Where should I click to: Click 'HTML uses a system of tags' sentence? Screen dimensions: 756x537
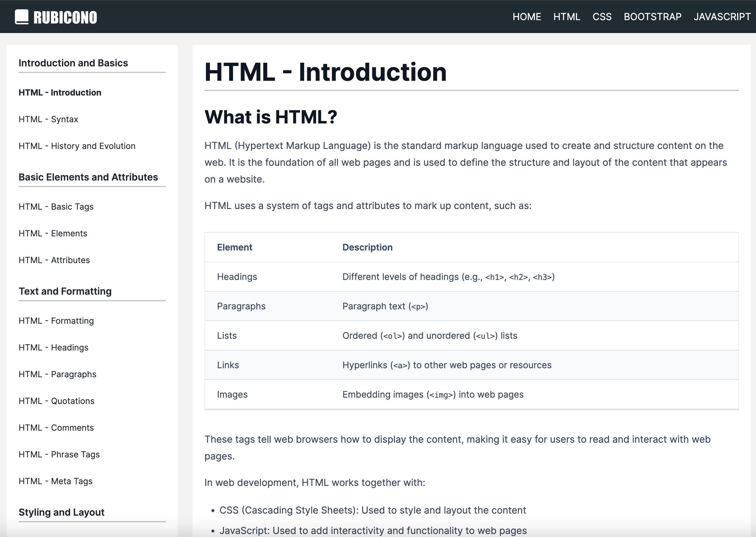pyautogui.click(x=368, y=206)
